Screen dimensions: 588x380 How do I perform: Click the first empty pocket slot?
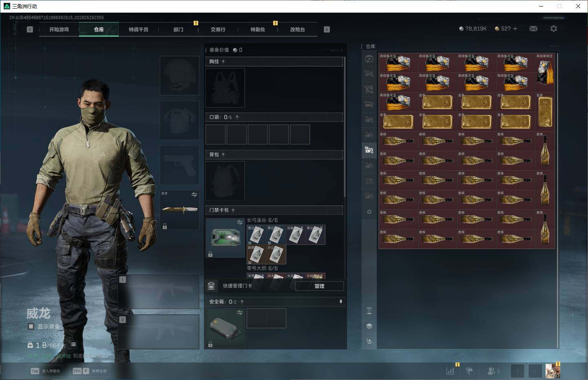(216, 135)
